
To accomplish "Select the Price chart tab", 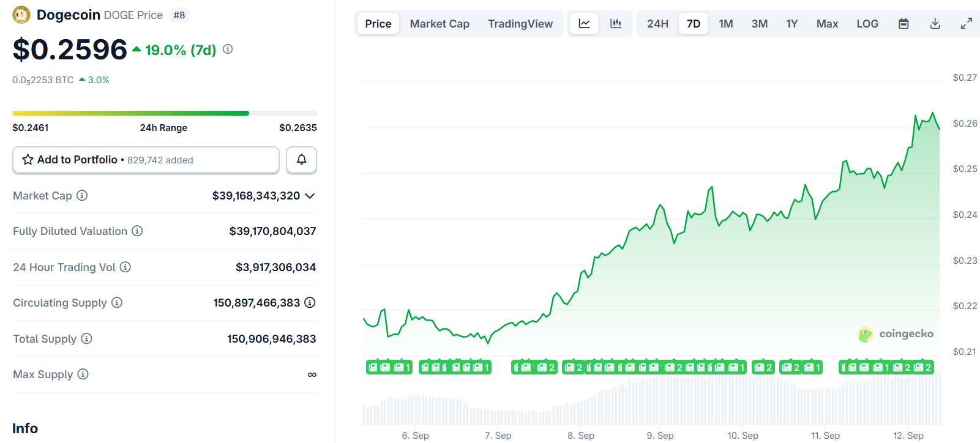I will point(378,24).
